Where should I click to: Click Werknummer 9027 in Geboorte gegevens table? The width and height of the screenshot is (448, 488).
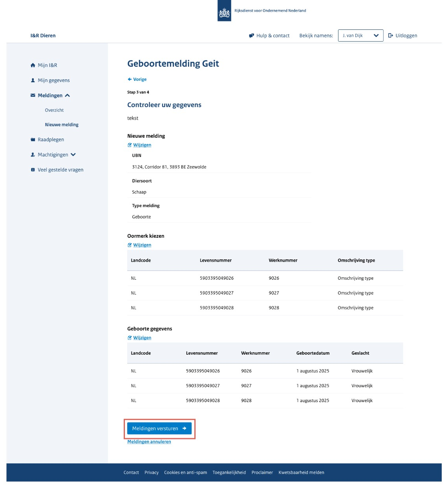click(x=246, y=386)
